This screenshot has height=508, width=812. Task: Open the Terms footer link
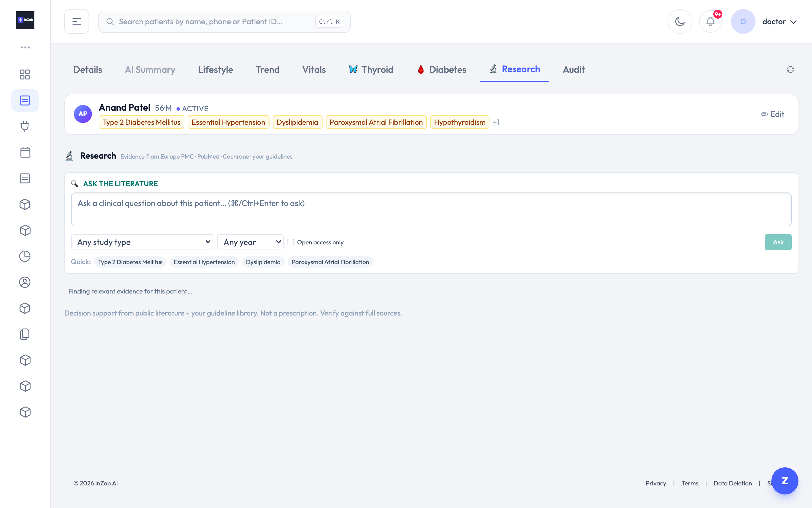click(690, 483)
